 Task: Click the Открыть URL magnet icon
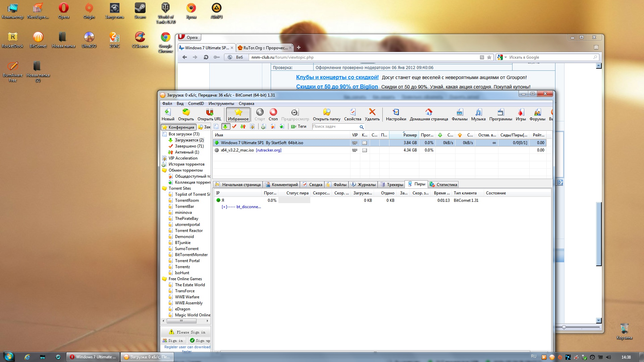[x=209, y=112]
